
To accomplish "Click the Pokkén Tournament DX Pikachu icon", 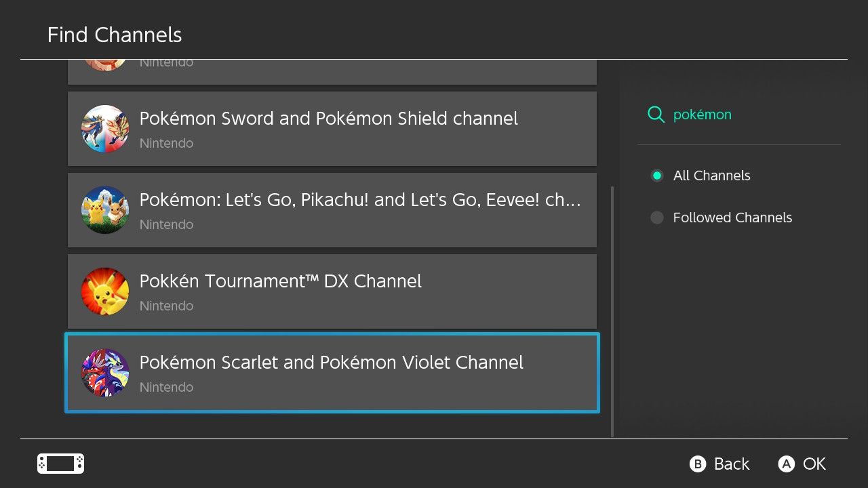I will click(x=104, y=291).
